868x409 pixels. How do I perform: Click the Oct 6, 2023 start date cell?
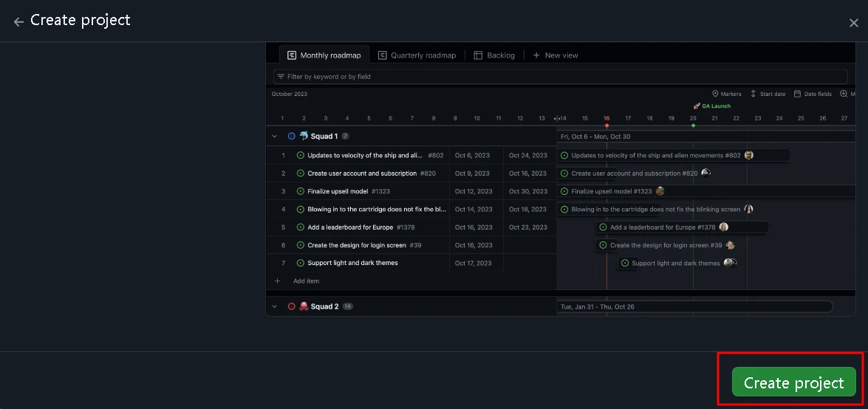coord(476,156)
